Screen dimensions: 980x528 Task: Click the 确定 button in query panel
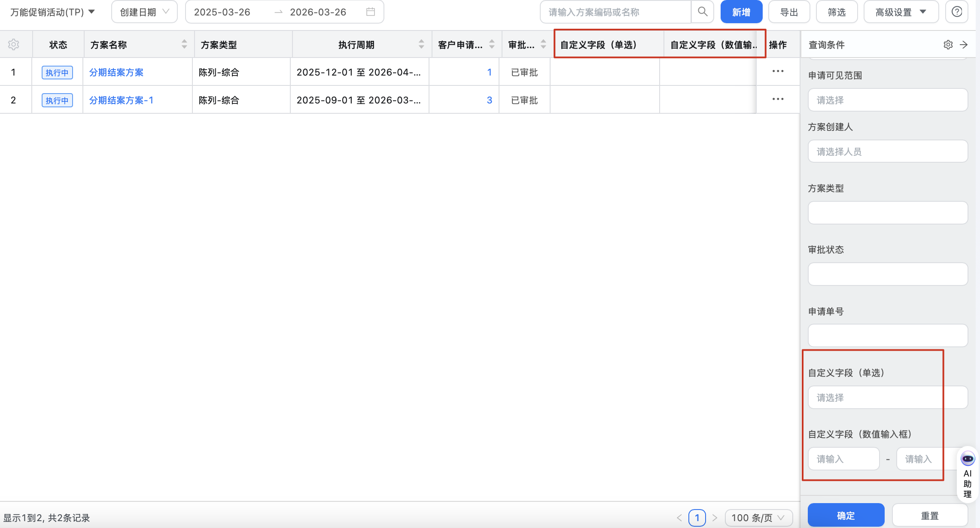coord(846,516)
